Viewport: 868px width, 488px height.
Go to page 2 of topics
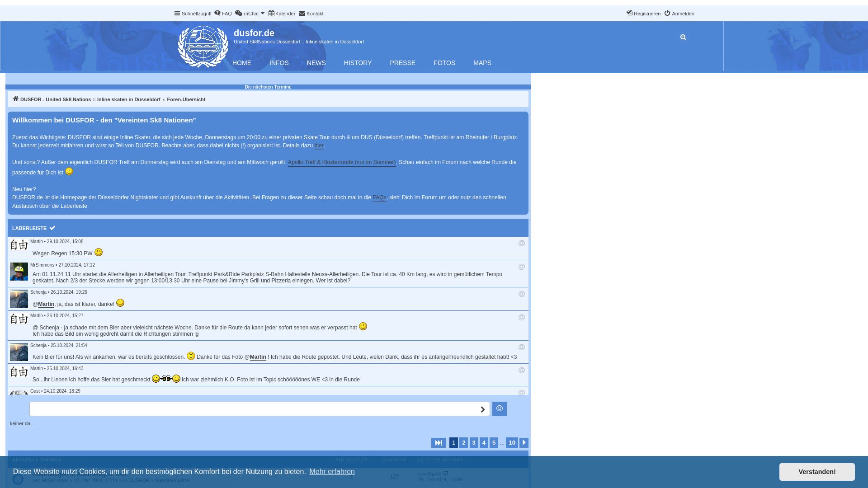point(464,443)
